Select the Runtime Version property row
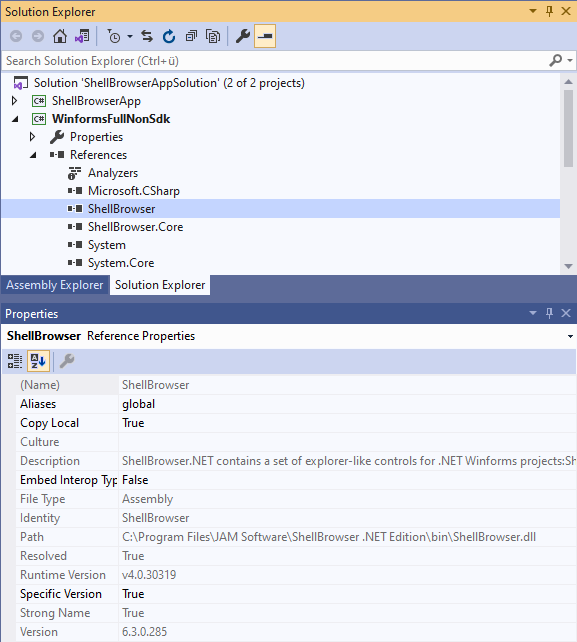The width and height of the screenshot is (577, 642). tap(296, 575)
